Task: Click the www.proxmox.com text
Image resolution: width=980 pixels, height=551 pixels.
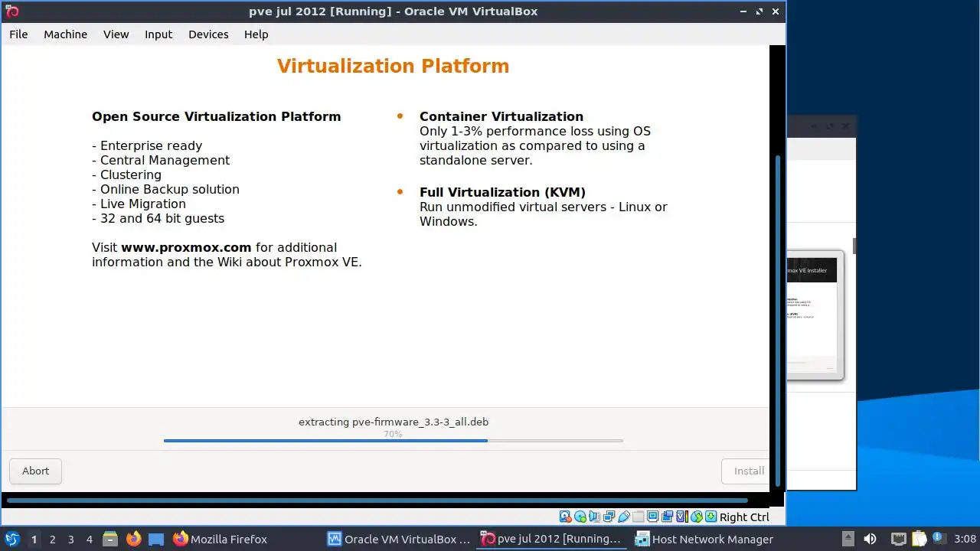Action: click(186, 247)
